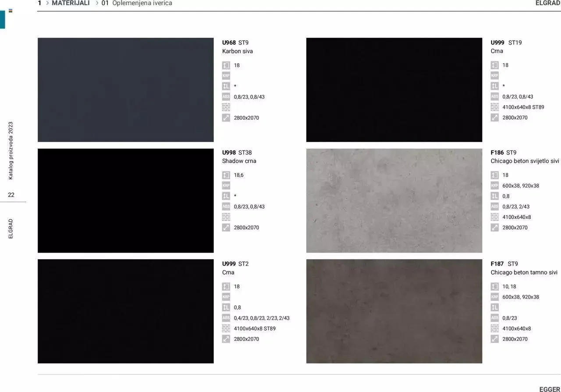Select the U968 Karbon siva dark grey swatch
The image size is (561, 392).
(x=125, y=90)
